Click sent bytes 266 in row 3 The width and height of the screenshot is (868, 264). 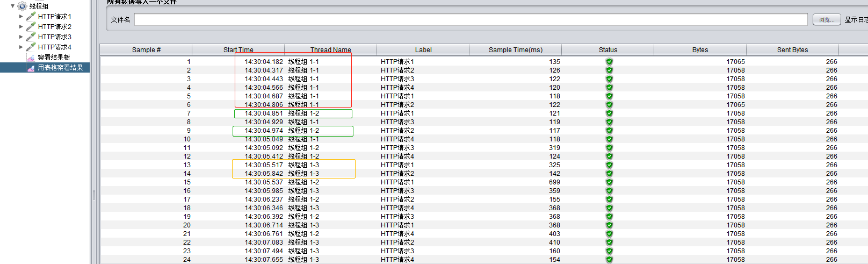pyautogui.click(x=831, y=79)
